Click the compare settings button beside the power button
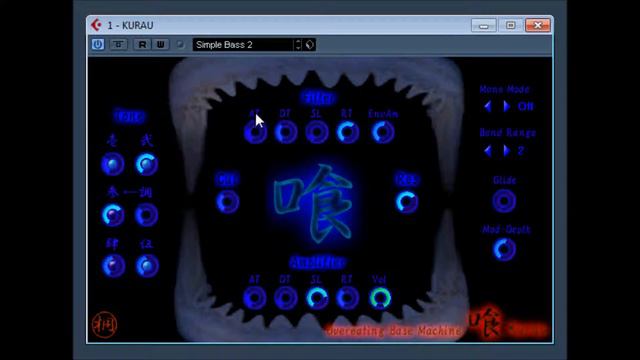 pos(118,44)
